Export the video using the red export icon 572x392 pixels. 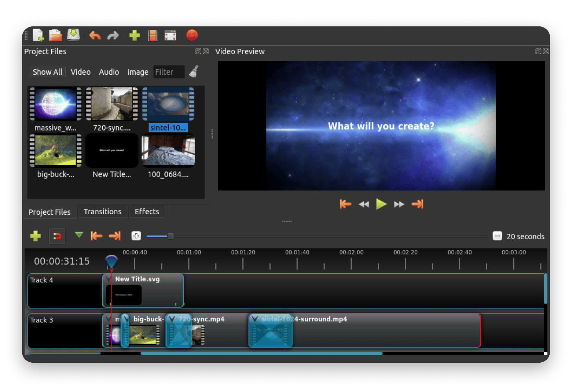pos(192,35)
